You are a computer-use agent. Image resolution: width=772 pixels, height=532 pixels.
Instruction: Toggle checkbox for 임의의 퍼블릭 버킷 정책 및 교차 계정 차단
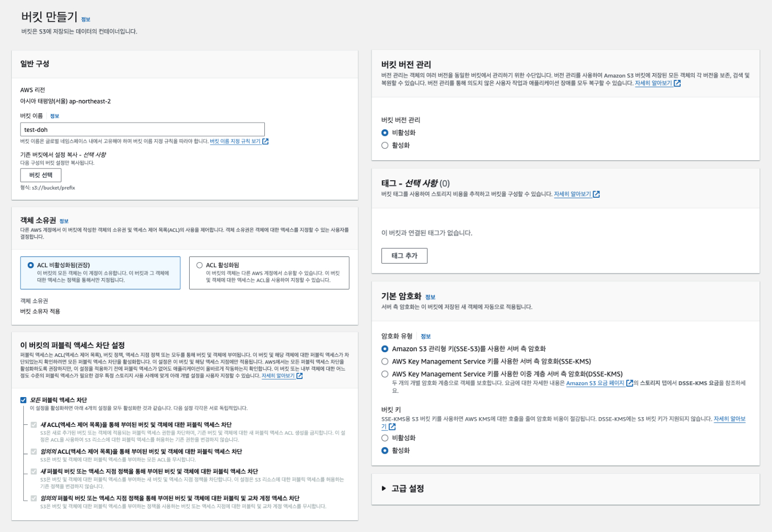click(x=34, y=498)
